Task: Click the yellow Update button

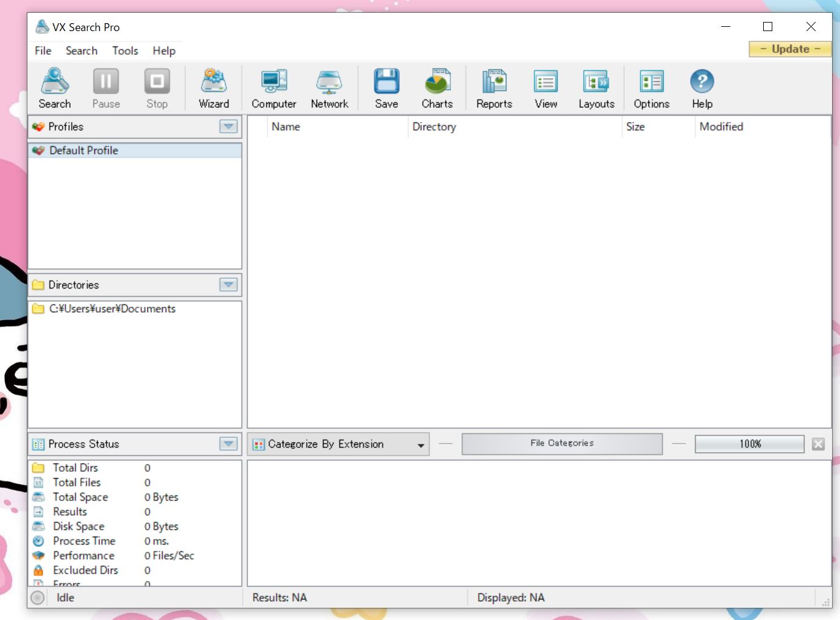Action: coord(790,49)
